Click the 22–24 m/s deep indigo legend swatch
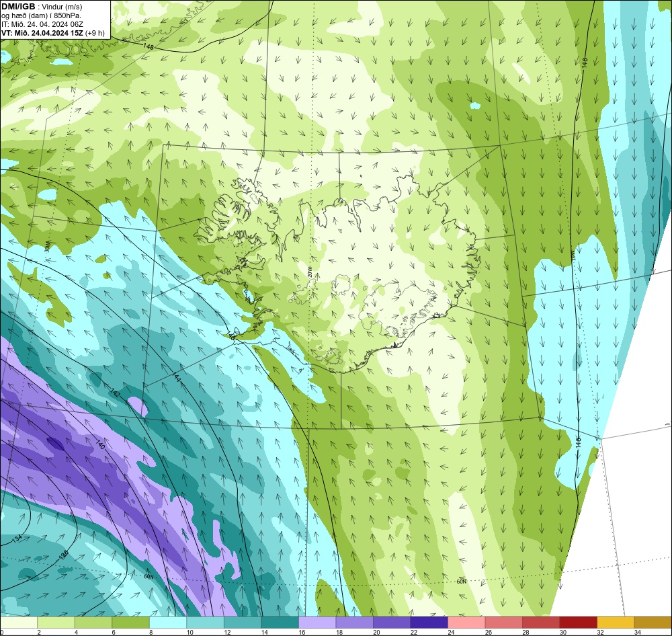672x636 pixels. click(429, 623)
